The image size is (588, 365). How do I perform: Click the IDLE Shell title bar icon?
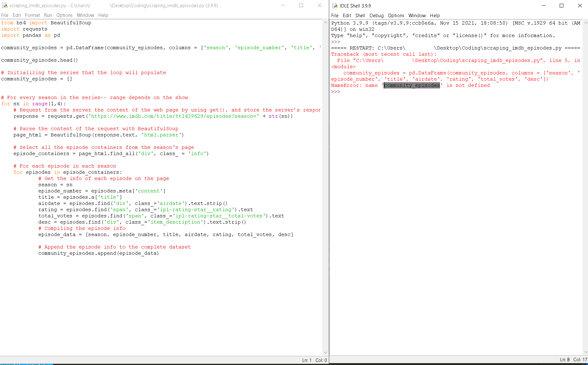point(335,6)
